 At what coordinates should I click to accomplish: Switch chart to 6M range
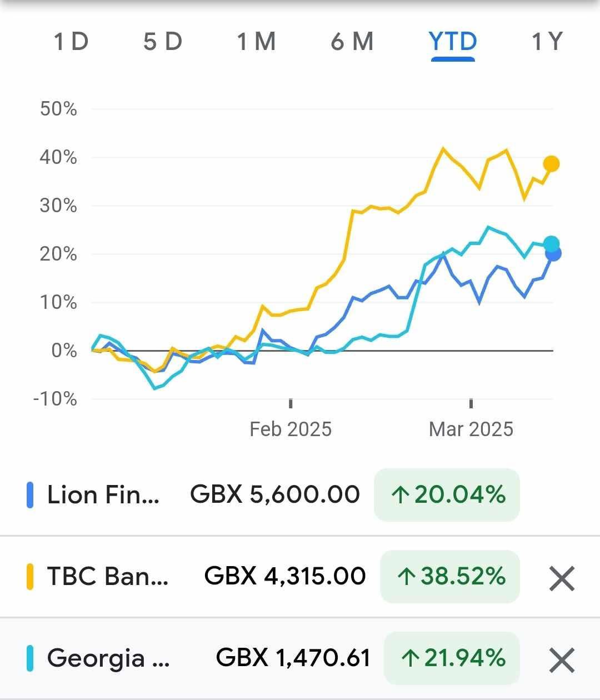click(x=352, y=42)
